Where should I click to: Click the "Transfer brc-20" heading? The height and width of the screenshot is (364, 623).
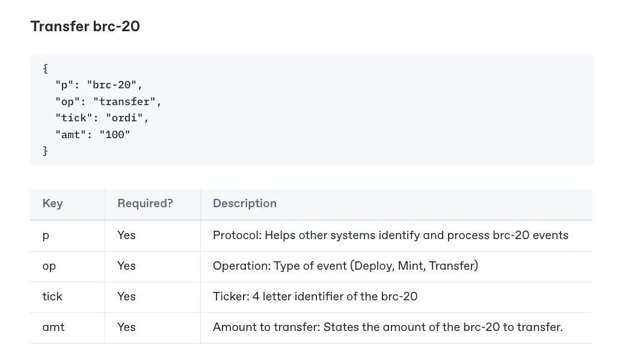pos(85,27)
